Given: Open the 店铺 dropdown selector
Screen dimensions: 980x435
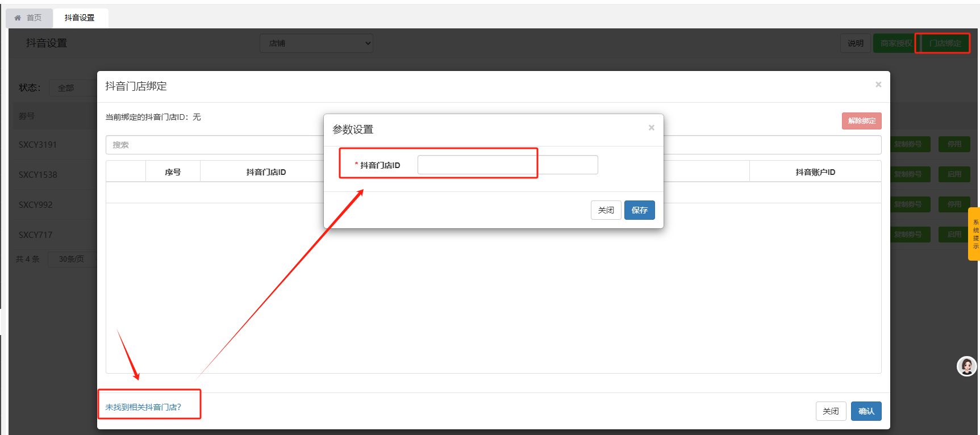Looking at the screenshot, I should (316, 43).
